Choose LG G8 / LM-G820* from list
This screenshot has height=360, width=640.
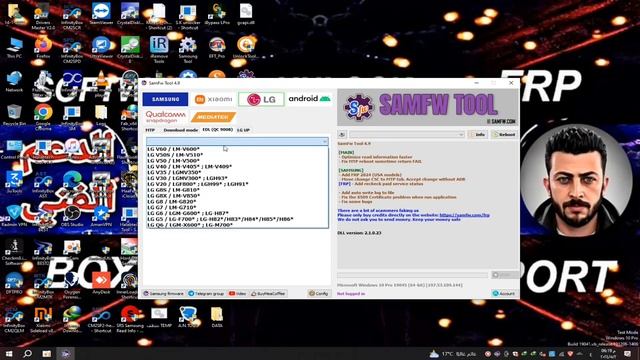point(237,202)
